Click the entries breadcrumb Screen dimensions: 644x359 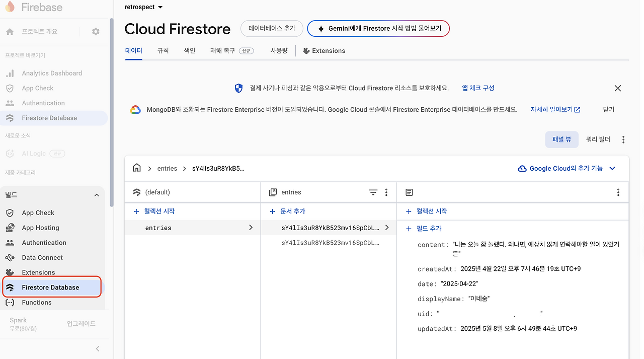coord(167,169)
